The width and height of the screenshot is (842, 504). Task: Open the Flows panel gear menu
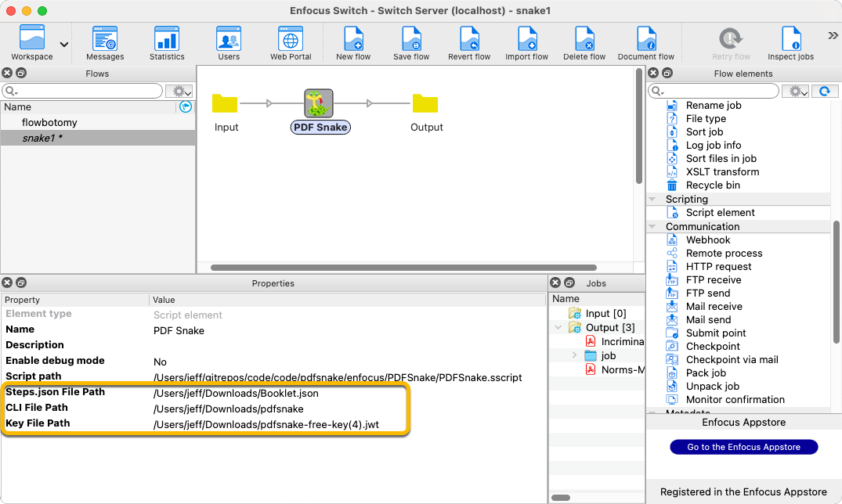179,92
